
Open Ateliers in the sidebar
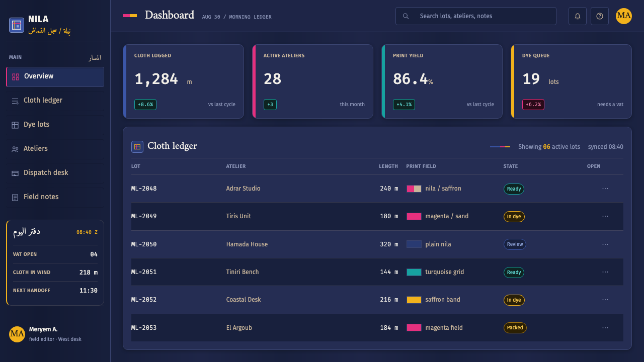(55, 149)
